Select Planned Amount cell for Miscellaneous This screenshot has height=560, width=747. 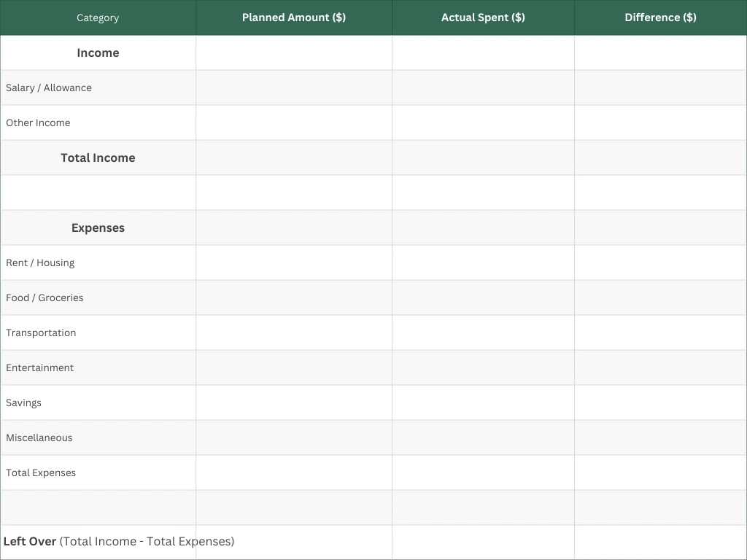[x=294, y=437]
